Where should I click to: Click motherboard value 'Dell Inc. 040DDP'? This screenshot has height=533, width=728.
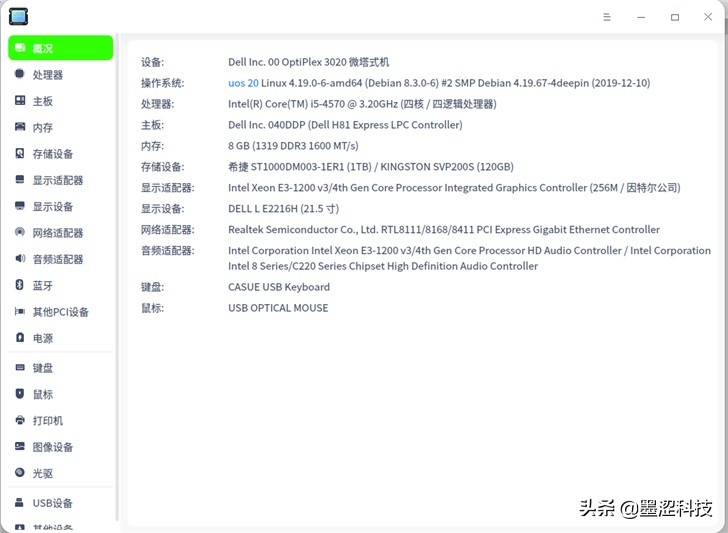click(266, 125)
